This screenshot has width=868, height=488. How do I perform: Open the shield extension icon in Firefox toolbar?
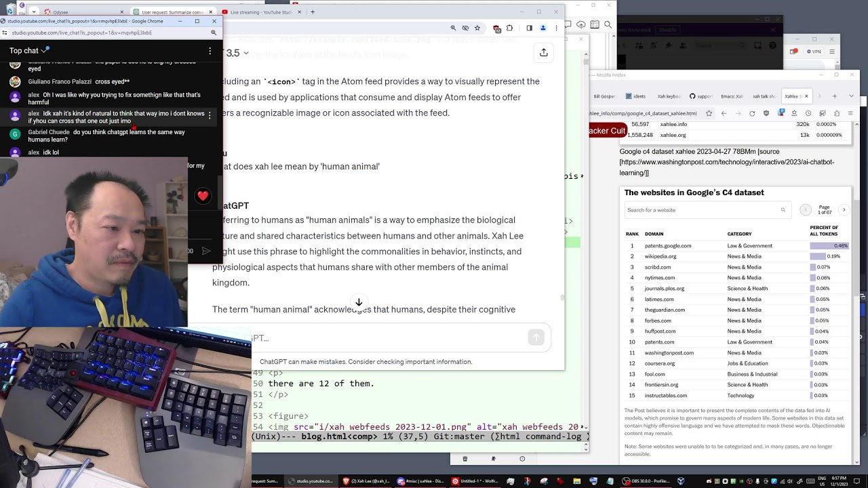(767, 113)
